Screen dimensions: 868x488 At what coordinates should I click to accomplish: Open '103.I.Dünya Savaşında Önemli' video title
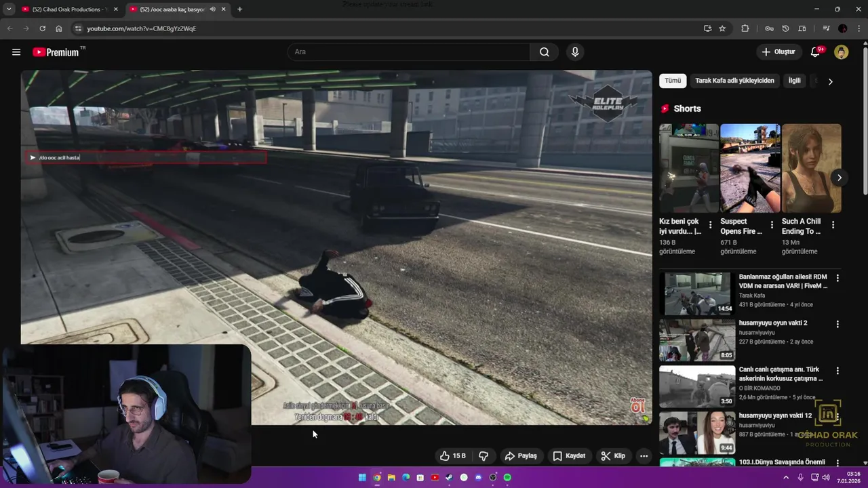click(x=782, y=462)
